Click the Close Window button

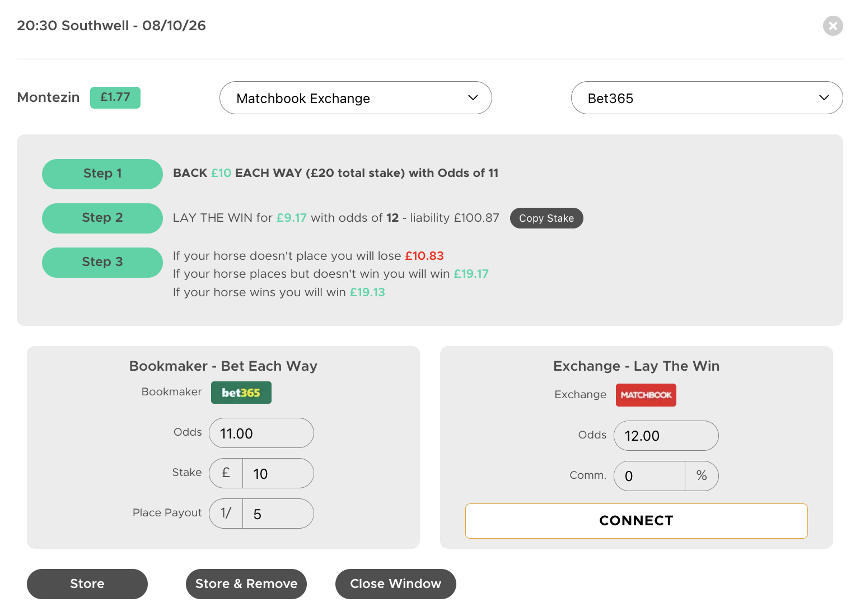pos(396,584)
